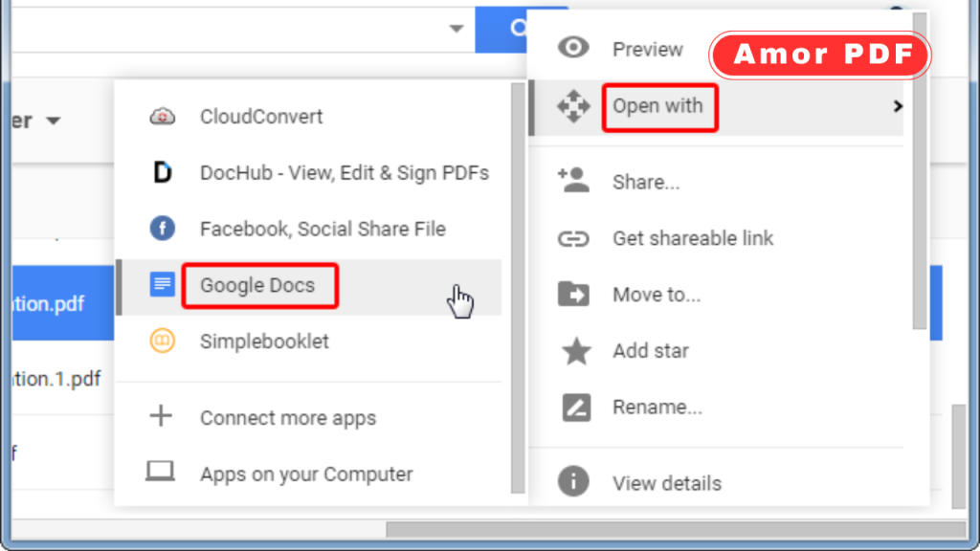Viewport: 980px width, 551px height.
Task: Select DocHub - View, Edit & Sign PDFs
Action: [x=345, y=173]
